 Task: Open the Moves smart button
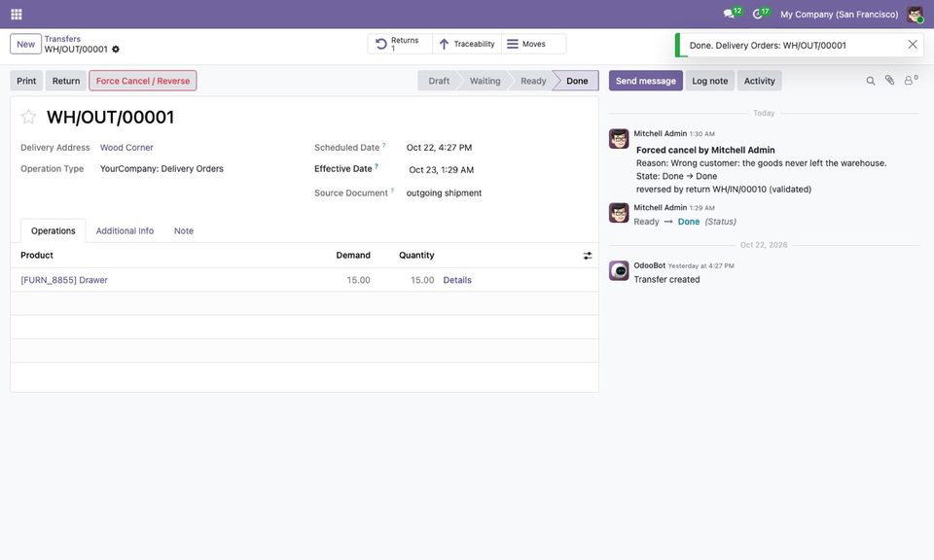pos(534,44)
